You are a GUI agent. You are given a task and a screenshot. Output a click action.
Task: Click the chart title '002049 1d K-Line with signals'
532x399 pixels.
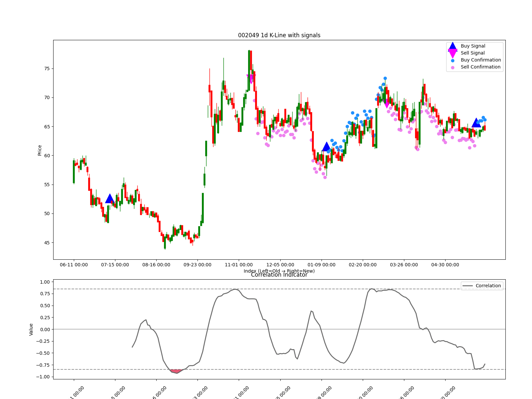pos(279,35)
